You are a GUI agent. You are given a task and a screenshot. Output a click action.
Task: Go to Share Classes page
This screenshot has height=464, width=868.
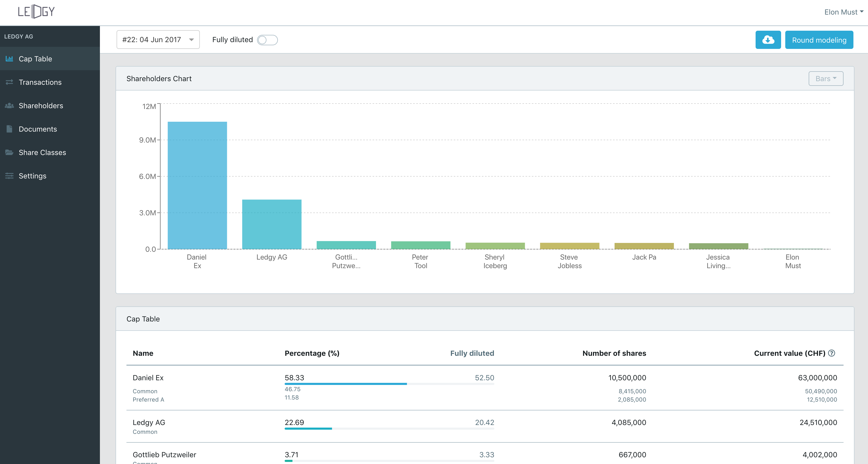42,152
